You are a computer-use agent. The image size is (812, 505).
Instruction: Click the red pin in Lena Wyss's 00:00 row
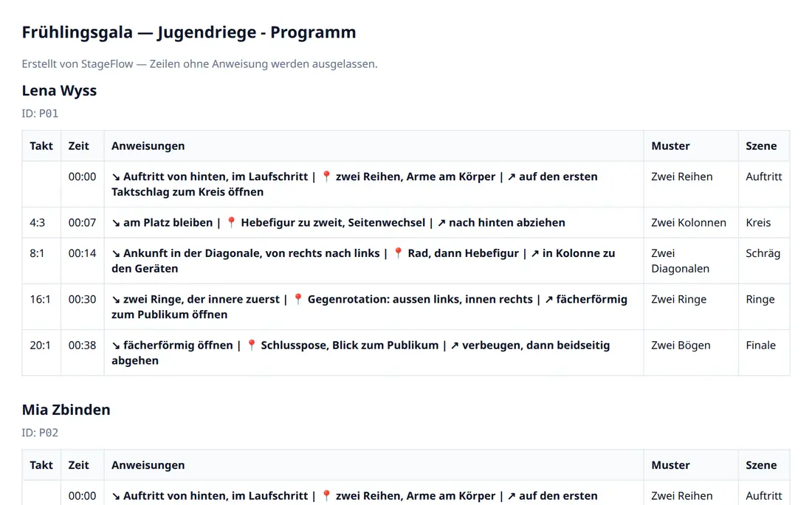click(326, 176)
